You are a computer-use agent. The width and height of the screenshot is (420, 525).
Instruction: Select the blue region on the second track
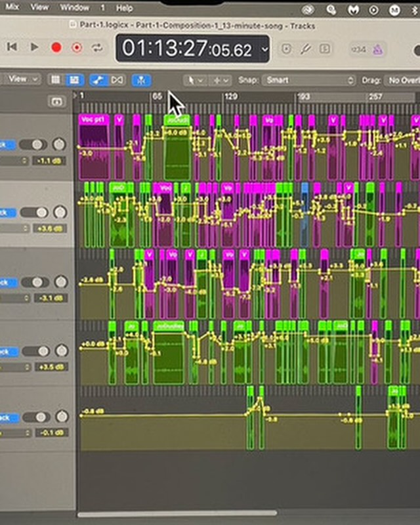[304, 215]
